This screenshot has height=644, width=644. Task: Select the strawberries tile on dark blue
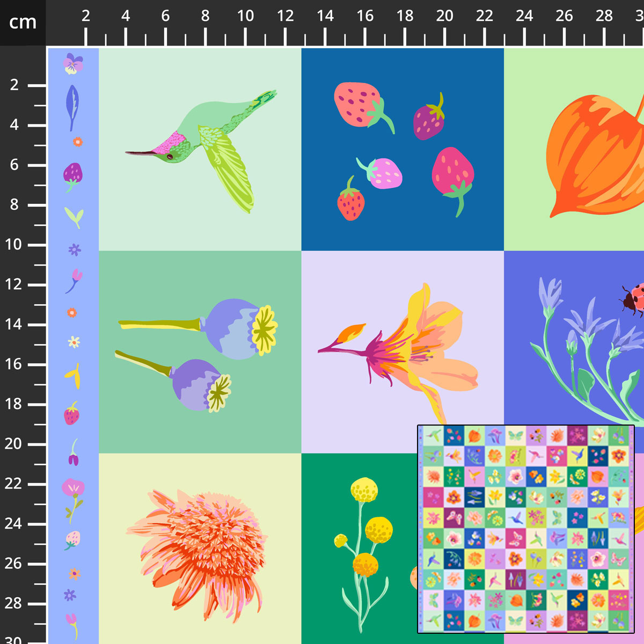[402, 149]
